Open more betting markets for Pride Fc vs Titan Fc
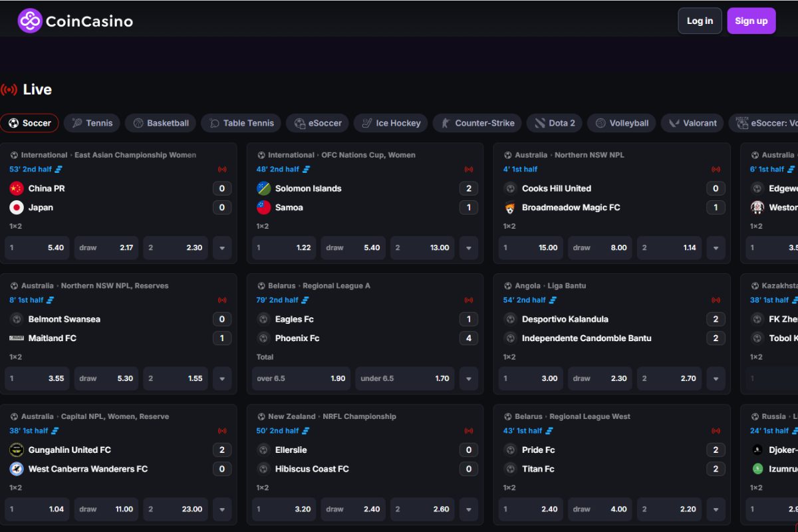 [x=716, y=509]
